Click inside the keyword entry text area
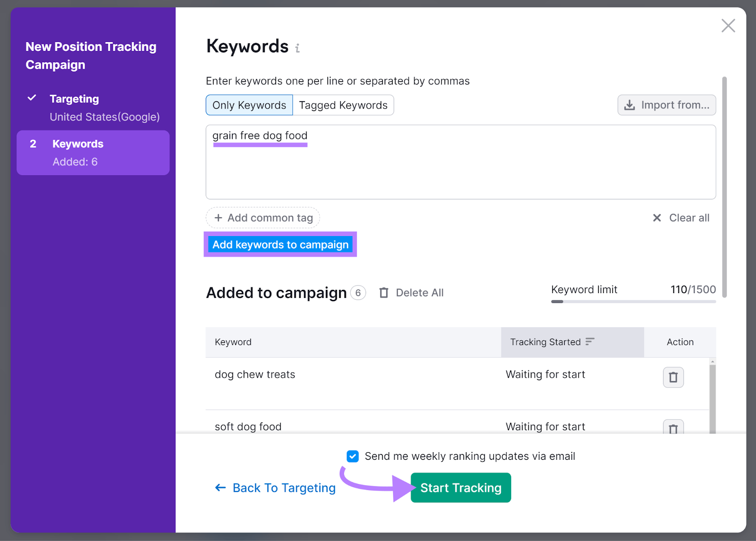This screenshot has width=756, height=541. click(x=461, y=163)
